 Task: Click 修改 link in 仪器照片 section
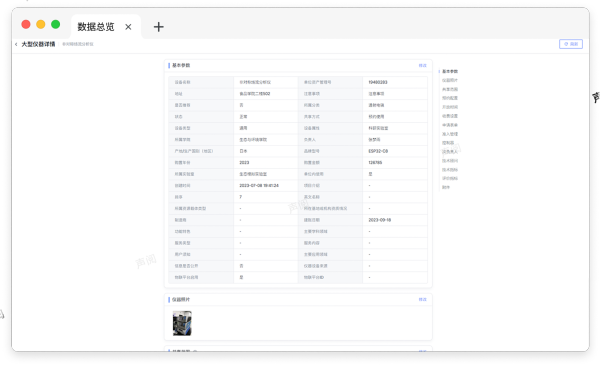pyautogui.click(x=422, y=299)
